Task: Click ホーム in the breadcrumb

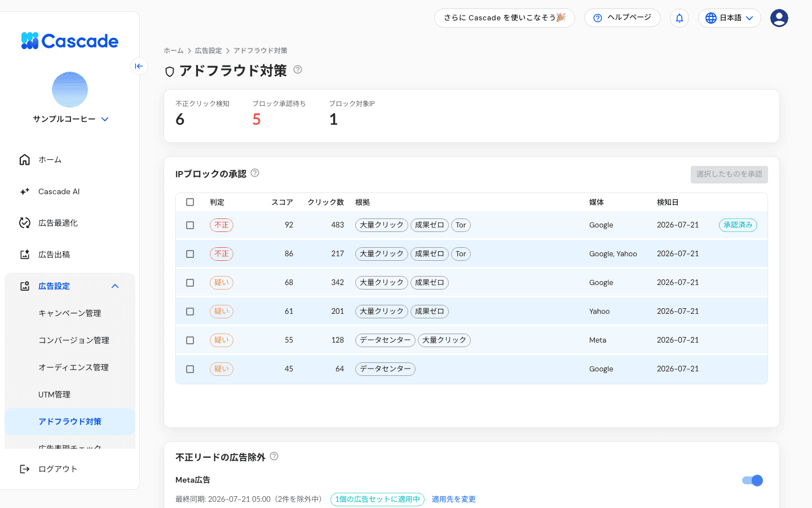Action: pyautogui.click(x=174, y=51)
